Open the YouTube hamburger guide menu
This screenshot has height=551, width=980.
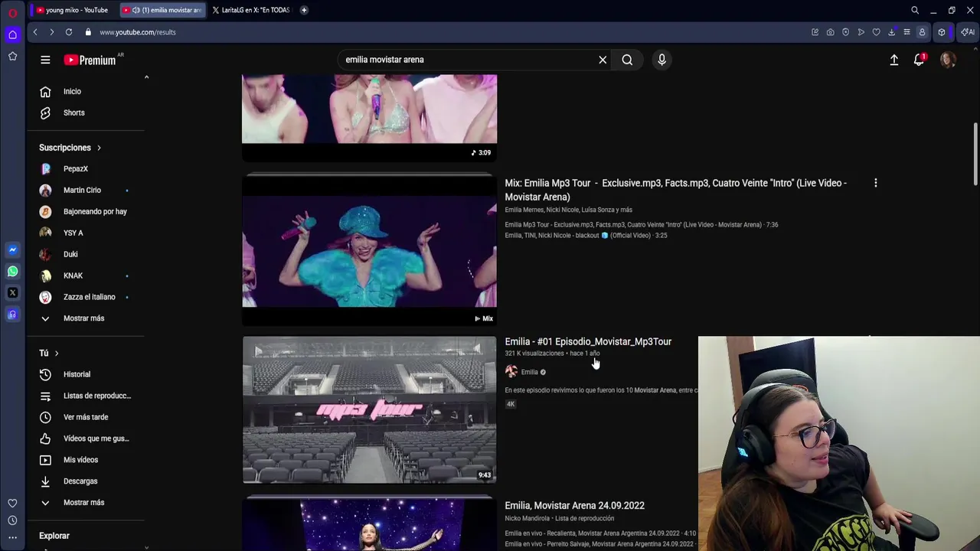point(45,60)
